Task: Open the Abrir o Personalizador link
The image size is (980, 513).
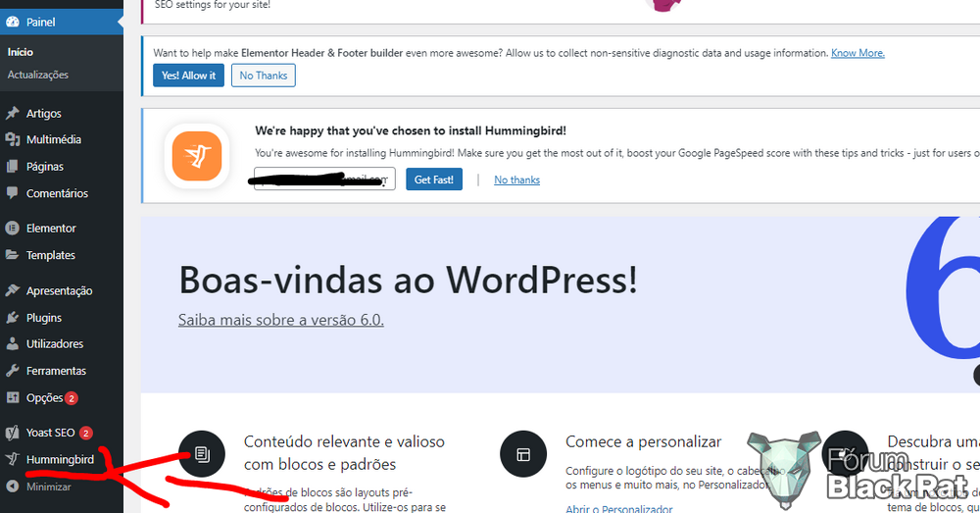Action: click(618, 509)
